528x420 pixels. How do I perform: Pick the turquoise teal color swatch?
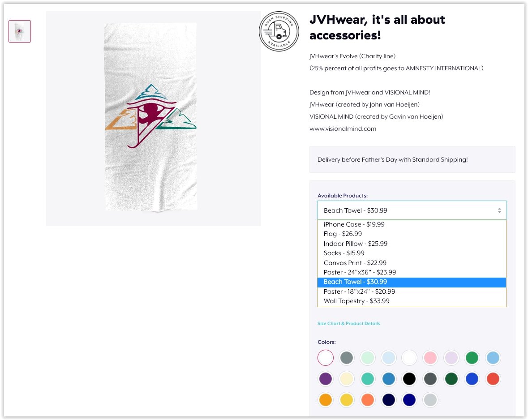pyautogui.click(x=367, y=379)
